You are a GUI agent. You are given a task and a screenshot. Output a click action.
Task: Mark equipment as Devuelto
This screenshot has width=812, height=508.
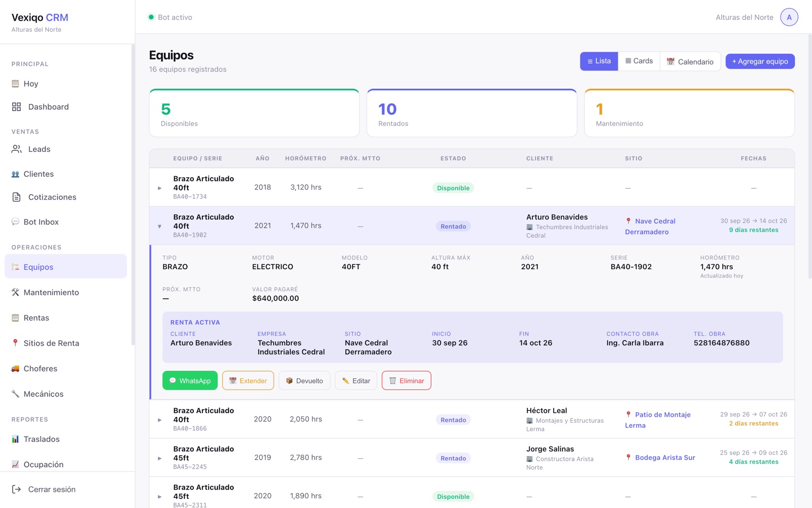304,380
